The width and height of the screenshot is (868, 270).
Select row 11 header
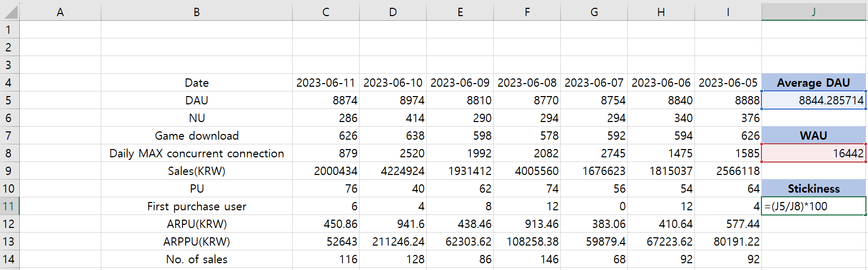click(9, 206)
